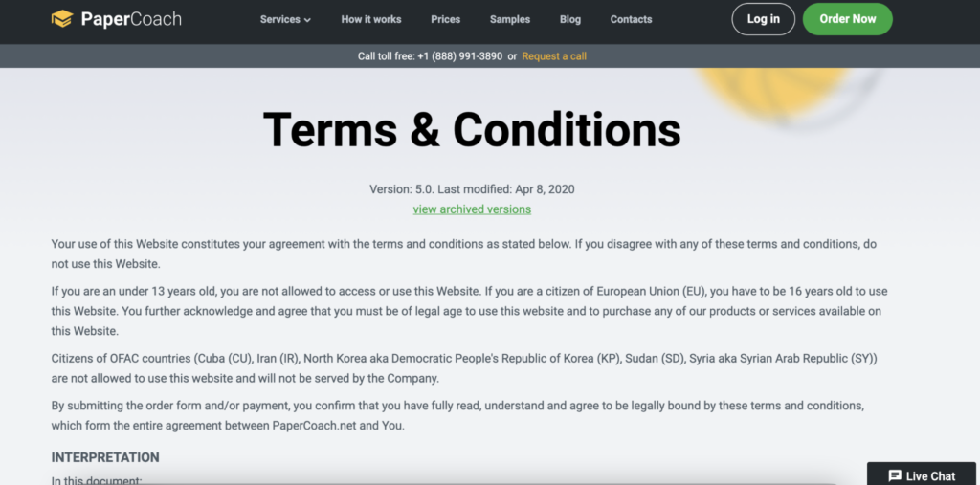Click the INTERPRETATION section heading
The height and width of the screenshot is (485, 980).
(x=105, y=457)
